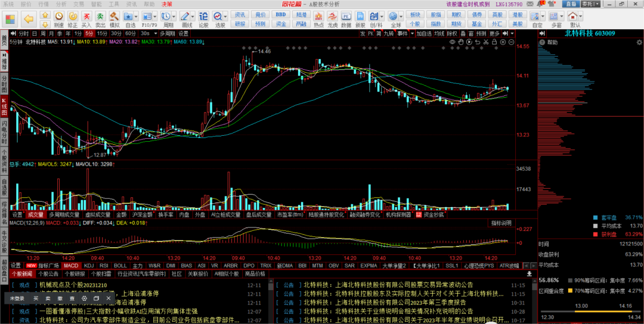
Task: Toggle chart visibility eye icon
Action: point(452,42)
